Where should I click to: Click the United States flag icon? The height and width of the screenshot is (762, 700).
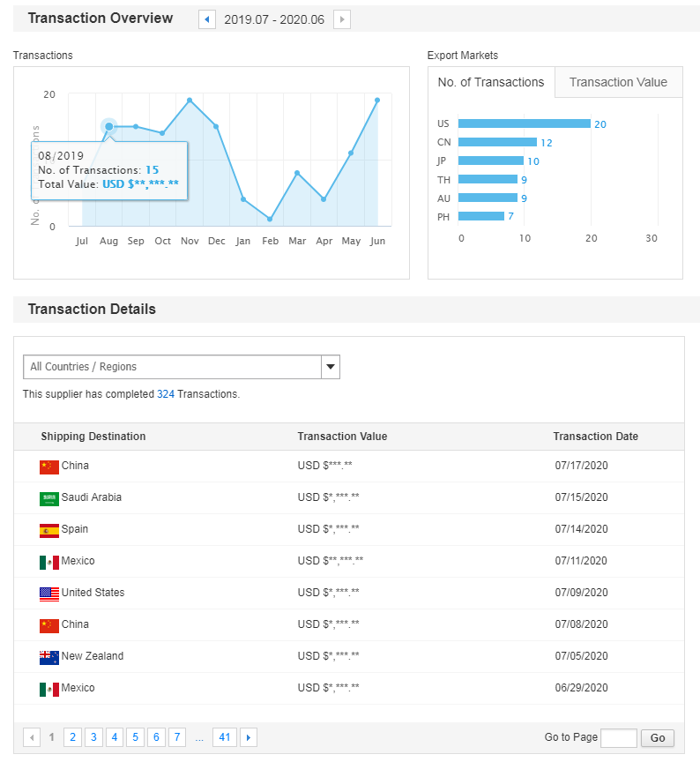tap(49, 594)
